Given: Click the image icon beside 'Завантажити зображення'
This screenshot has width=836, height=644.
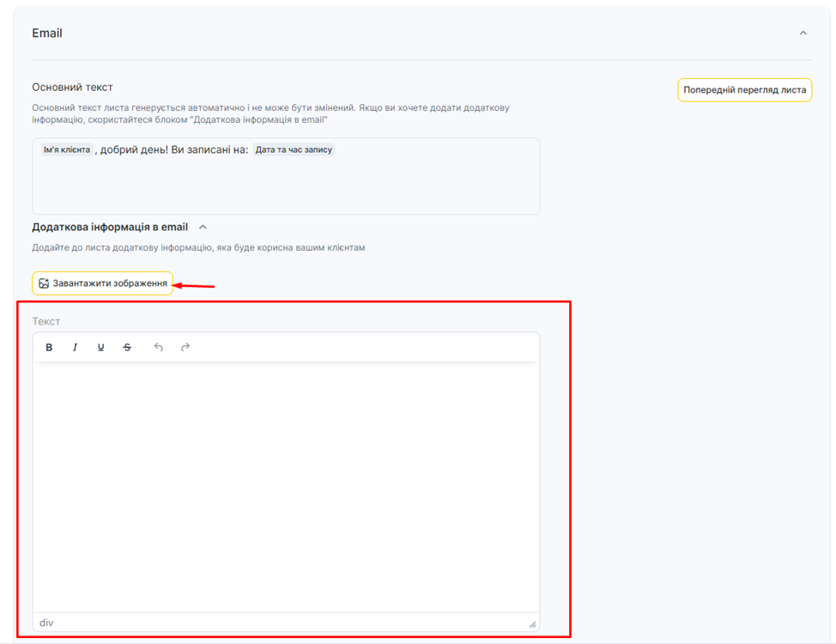Looking at the screenshot, I should (44, 283).
